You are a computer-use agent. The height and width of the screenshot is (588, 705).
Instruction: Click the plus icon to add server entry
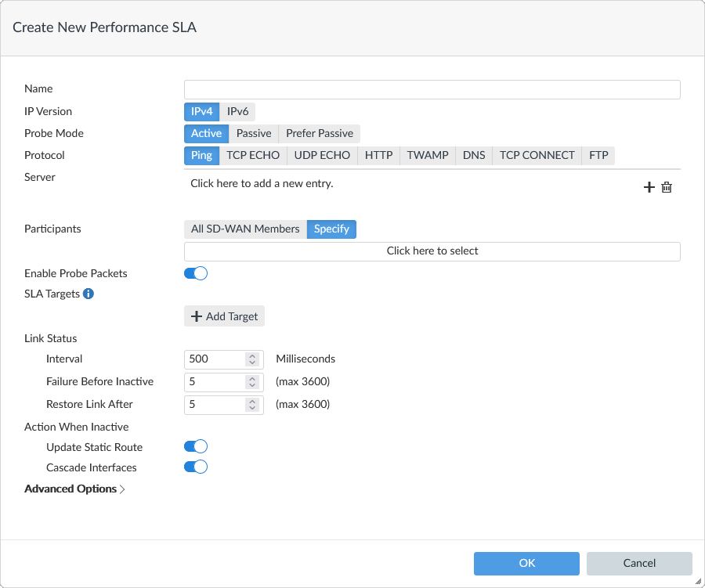(649, 187)
